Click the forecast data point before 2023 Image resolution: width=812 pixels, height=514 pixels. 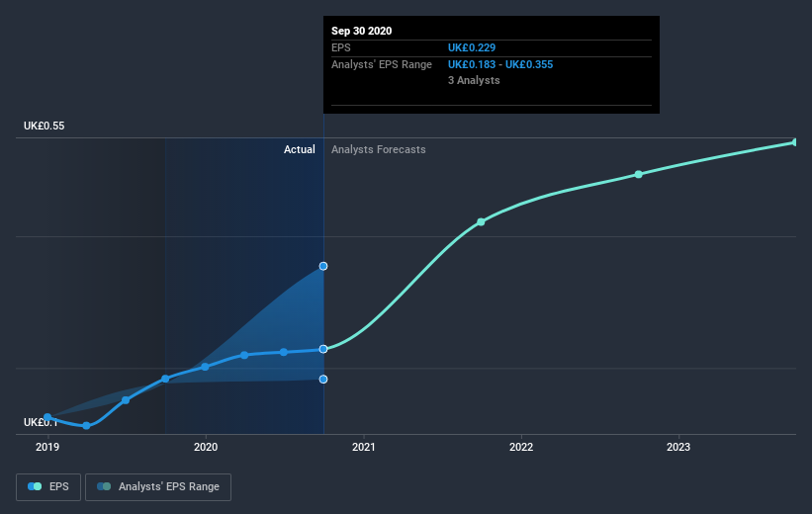639,174
